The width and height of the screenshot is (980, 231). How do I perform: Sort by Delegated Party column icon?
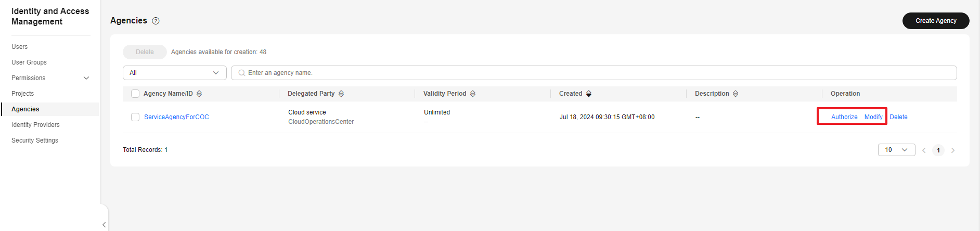click(341, 94)
